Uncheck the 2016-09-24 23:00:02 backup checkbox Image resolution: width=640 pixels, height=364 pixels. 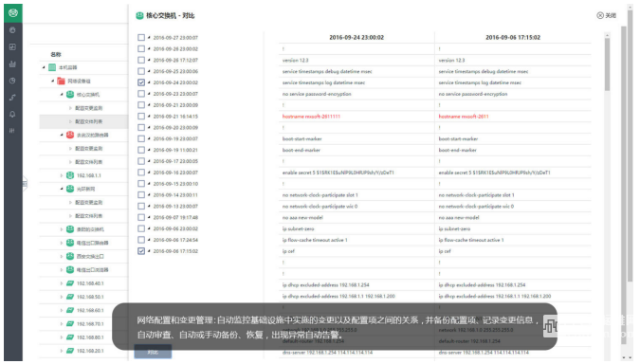click(x=141, y=82)
